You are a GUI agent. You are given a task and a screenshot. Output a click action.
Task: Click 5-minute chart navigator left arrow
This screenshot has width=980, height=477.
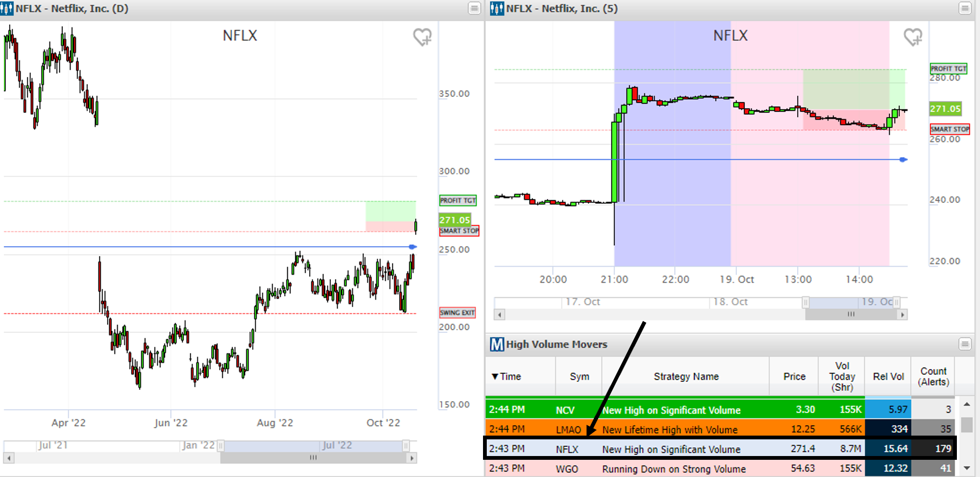click(500, 315)
